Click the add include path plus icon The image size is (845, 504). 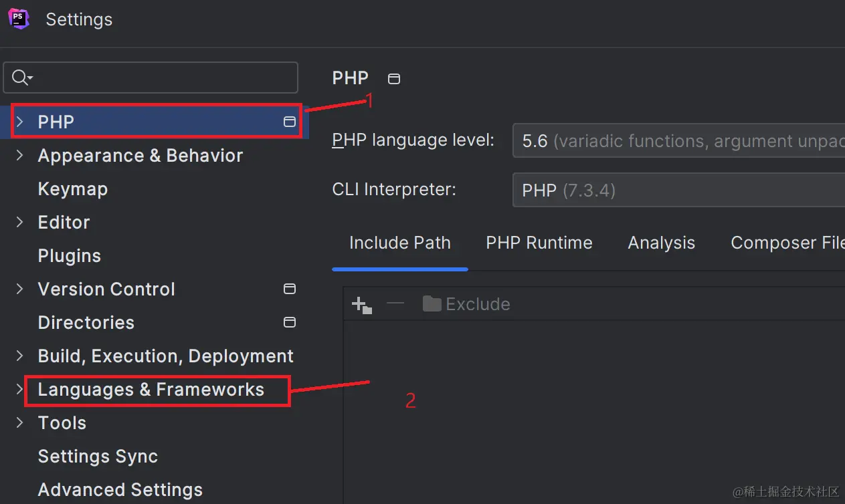(361, 305)
